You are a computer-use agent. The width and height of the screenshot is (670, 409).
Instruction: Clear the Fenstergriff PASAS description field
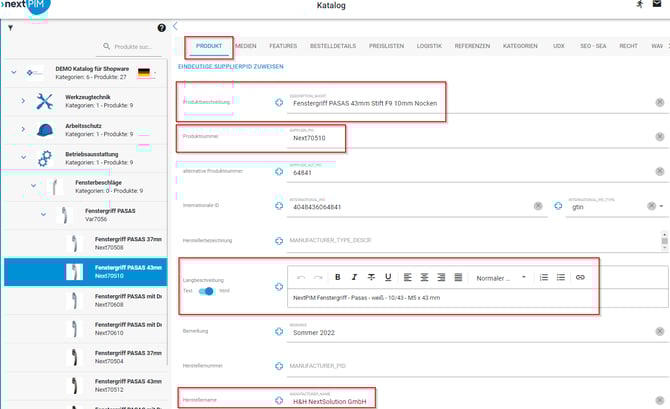[x=660, y=103]
